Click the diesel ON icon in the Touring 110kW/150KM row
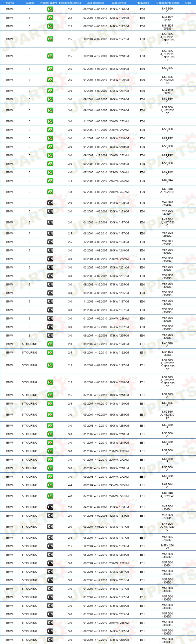 coord(50,507)
